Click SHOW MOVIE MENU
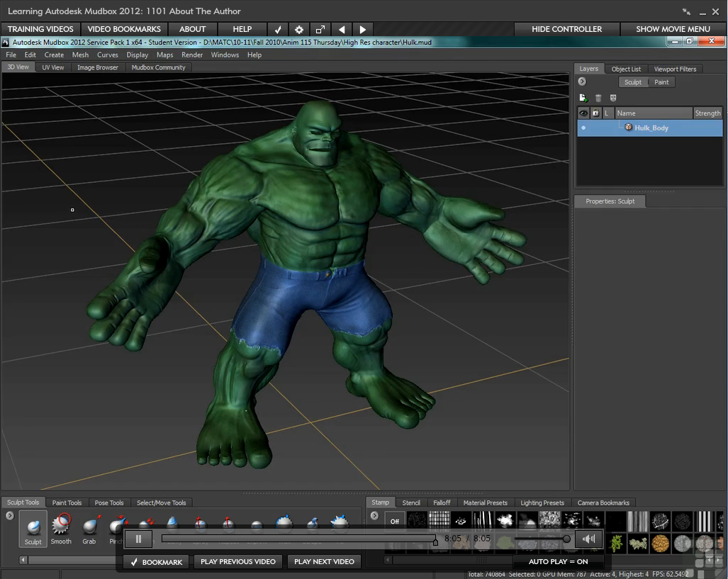Screen dimensions: 728x579 tap(673, 29)
